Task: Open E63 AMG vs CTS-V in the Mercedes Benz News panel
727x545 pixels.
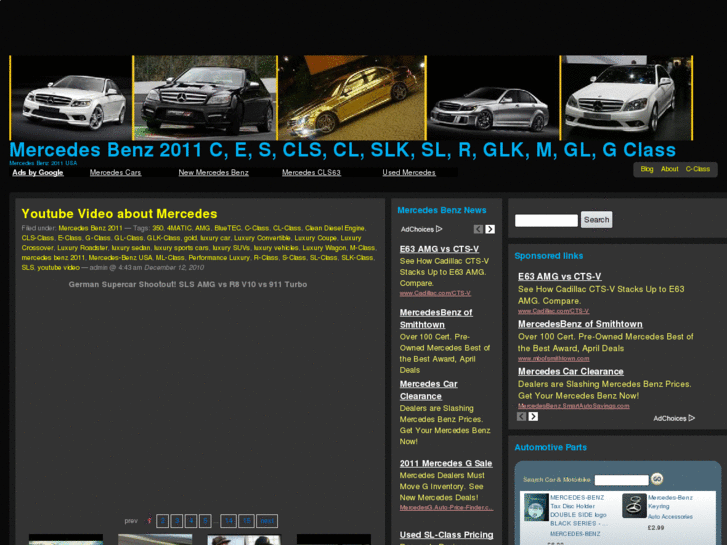Action: pyautogui.click(x=440, y=249)
